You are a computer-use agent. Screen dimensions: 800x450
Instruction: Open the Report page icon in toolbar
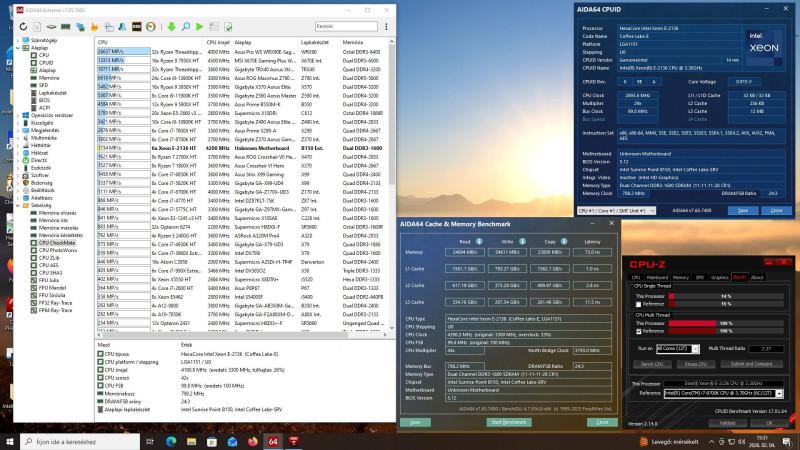click(37, 27)
